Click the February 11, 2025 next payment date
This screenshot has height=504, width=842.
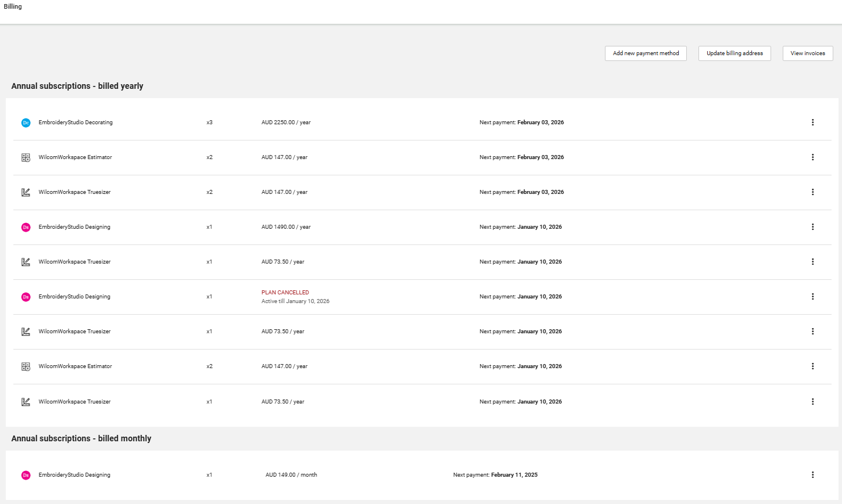point(514,475)
